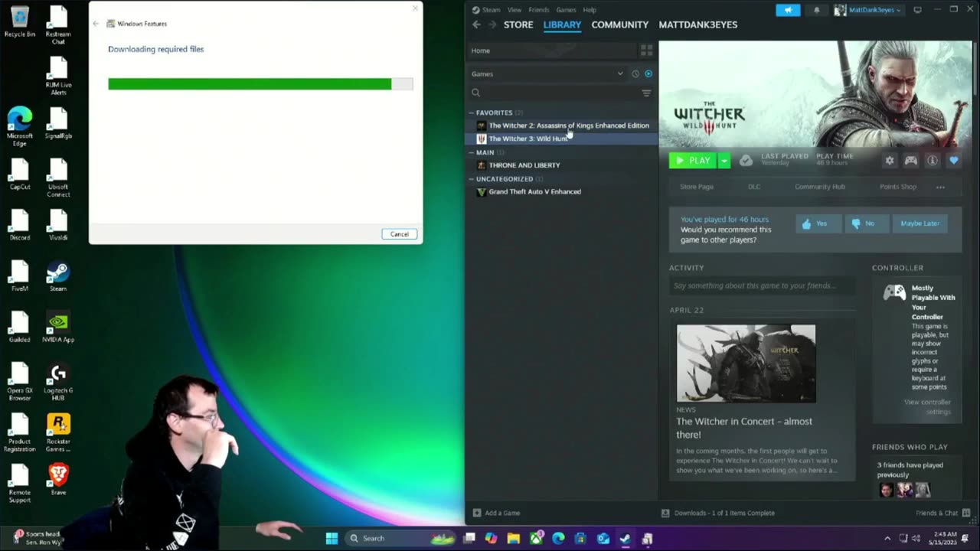Open controller layout icon

(911, 161)
